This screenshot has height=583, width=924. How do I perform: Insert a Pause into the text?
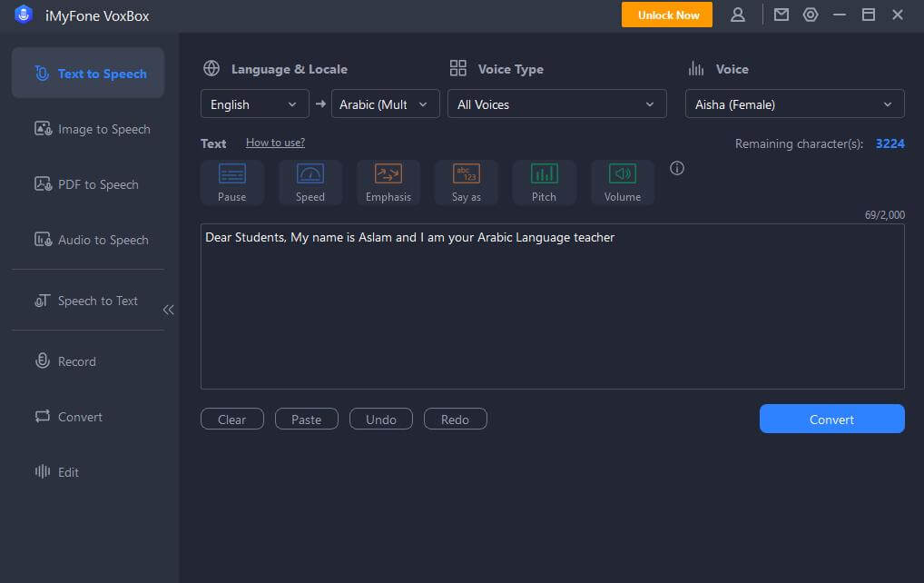click(x=232, y=183)
